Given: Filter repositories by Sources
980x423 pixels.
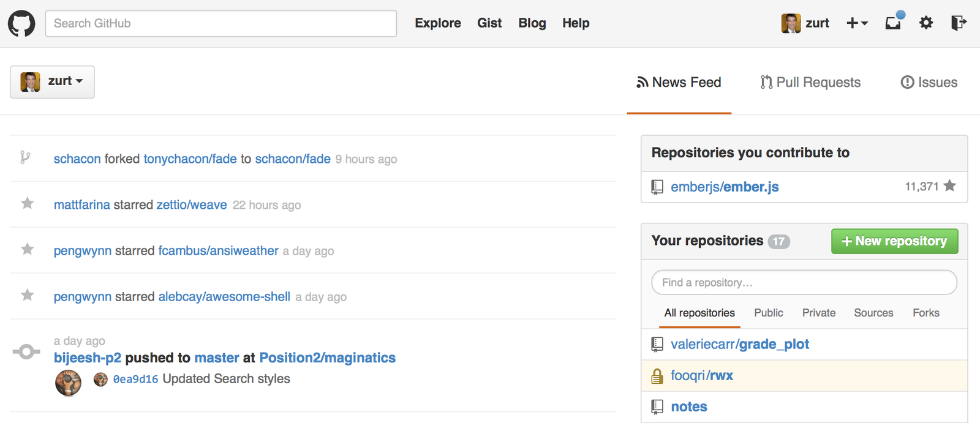Looking at the screenshot, I should pos(873,313).
